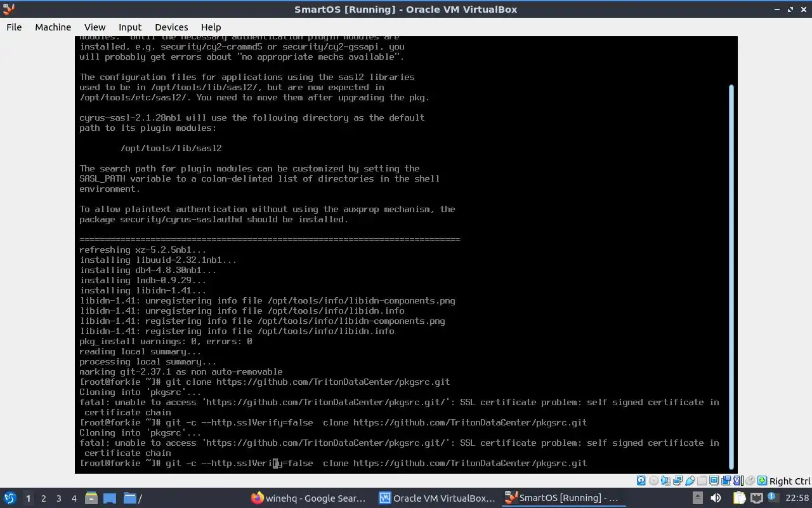
Task: Click the virtualization features (V) indicator
Action: tap(738, 481)
